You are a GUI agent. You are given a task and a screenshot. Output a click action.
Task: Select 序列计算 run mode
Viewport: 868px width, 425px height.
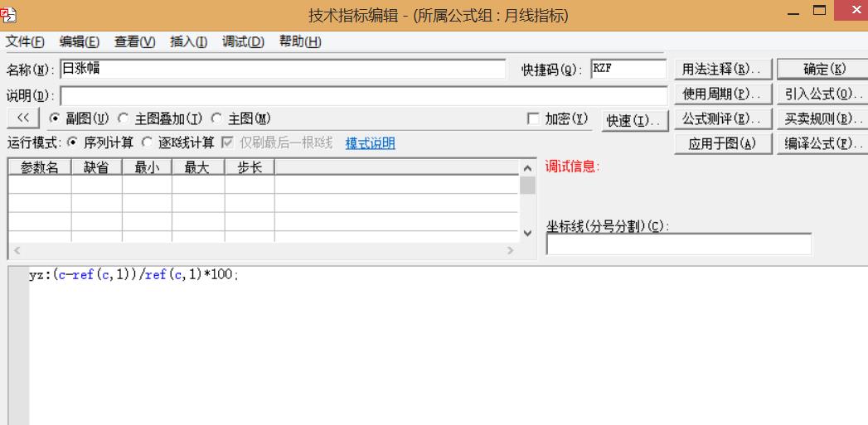click(72, 142)
